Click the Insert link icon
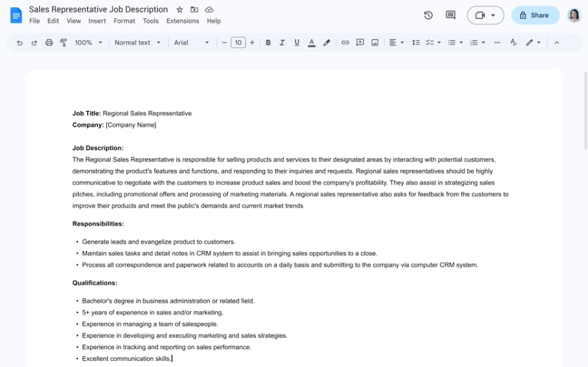This screenshot has width=588, height=367. (345, 43)
